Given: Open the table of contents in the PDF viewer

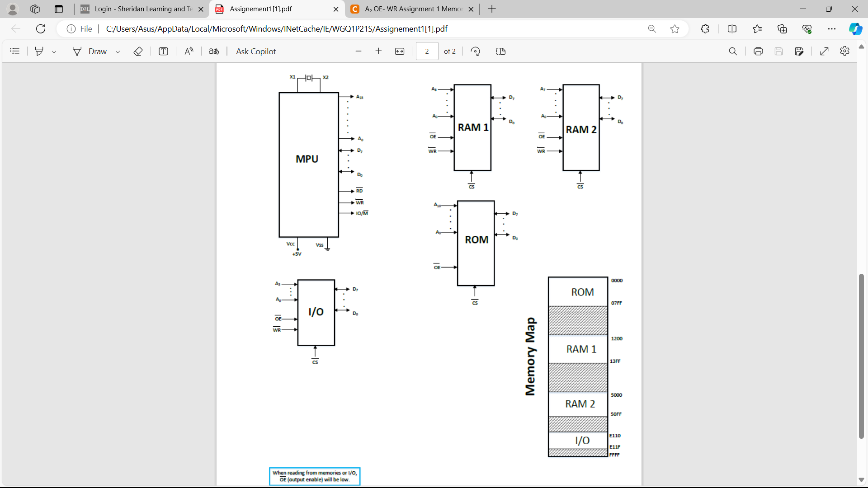Looking at the screenshot, I should [x=15, y=51].
